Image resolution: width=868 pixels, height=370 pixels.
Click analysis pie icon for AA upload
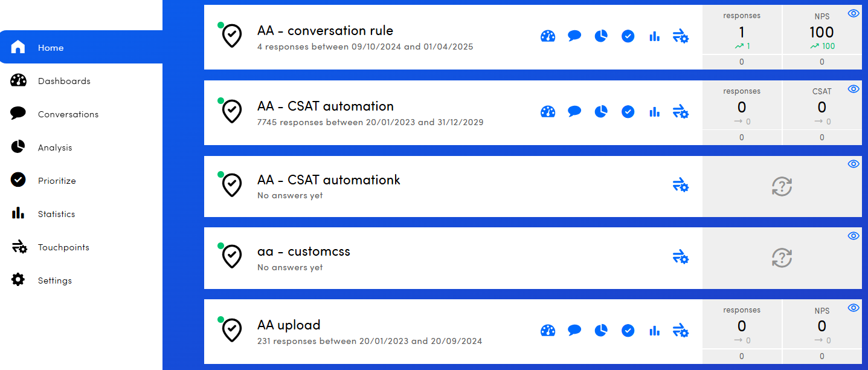point(601,331)
